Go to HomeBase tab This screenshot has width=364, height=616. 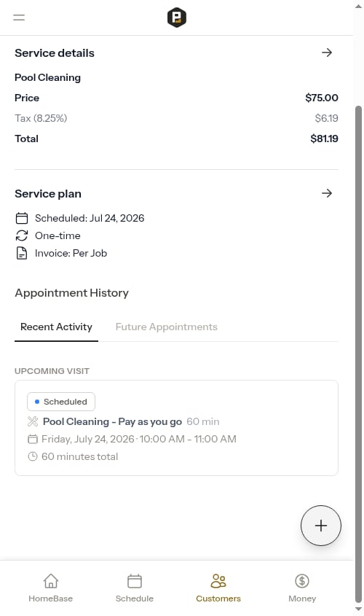coord(51,588)
